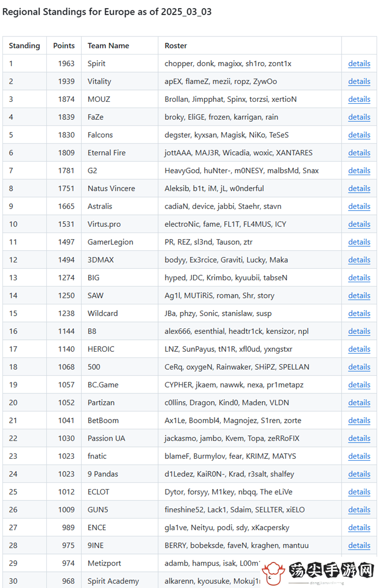Image resolution: width=379 pixels, height=588 pixels.
Task: Open details link for HEROIC
Action: pos(359,349)
